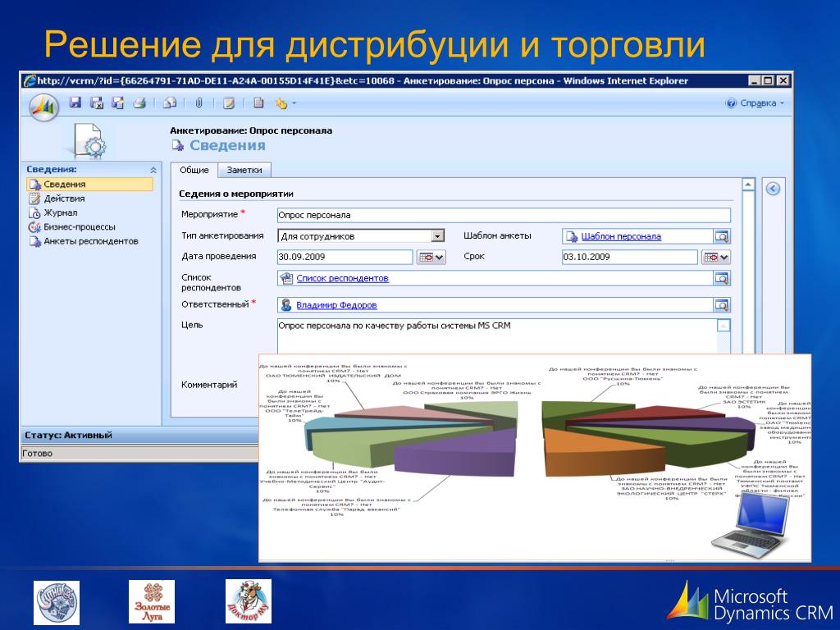Image resolution: width=840 pixels, height=630 pixels.
Task: Collapse the Сведения navigation section chevron
Action: tap(153, 170)
